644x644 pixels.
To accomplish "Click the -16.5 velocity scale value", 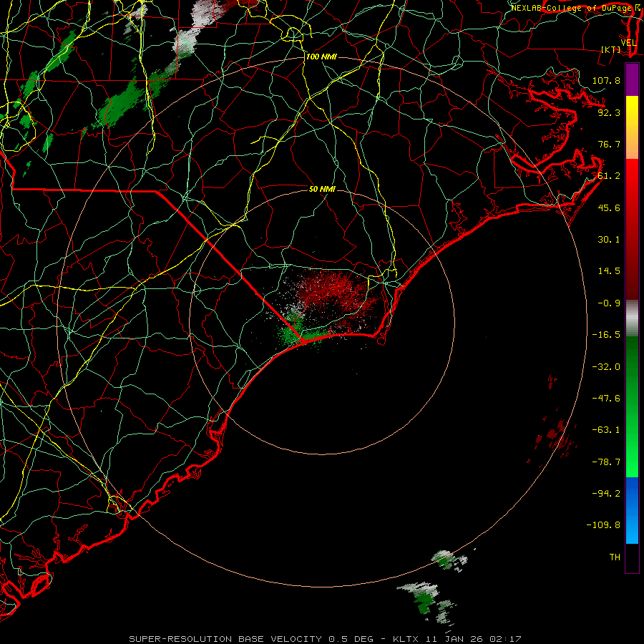I will [x=606, y=335].
